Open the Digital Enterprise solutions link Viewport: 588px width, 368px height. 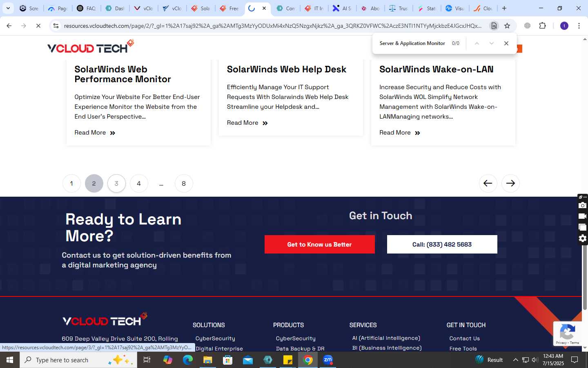pyautogui.click(x=219, y=348)
